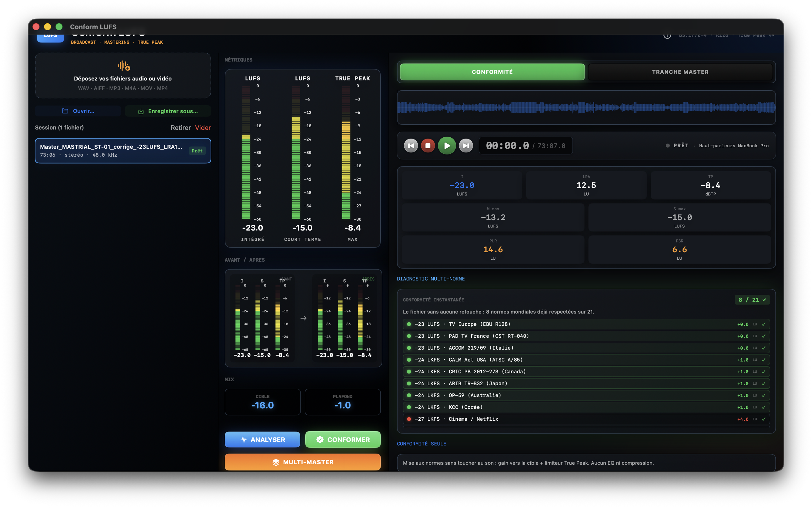Select the CALM Act USA (ATSC A/85) row
This screenshot has width=812, height=508.
[586, 360]
